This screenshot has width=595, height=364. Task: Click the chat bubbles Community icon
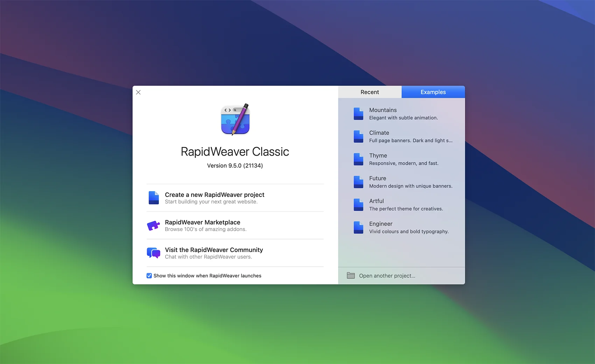pyautogui.click(x=153, y=253)
